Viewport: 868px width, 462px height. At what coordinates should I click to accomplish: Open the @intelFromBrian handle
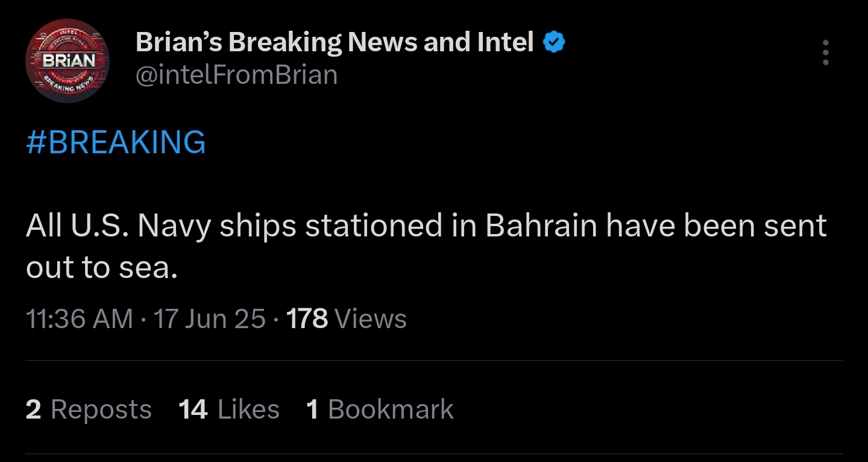[236, 75]
